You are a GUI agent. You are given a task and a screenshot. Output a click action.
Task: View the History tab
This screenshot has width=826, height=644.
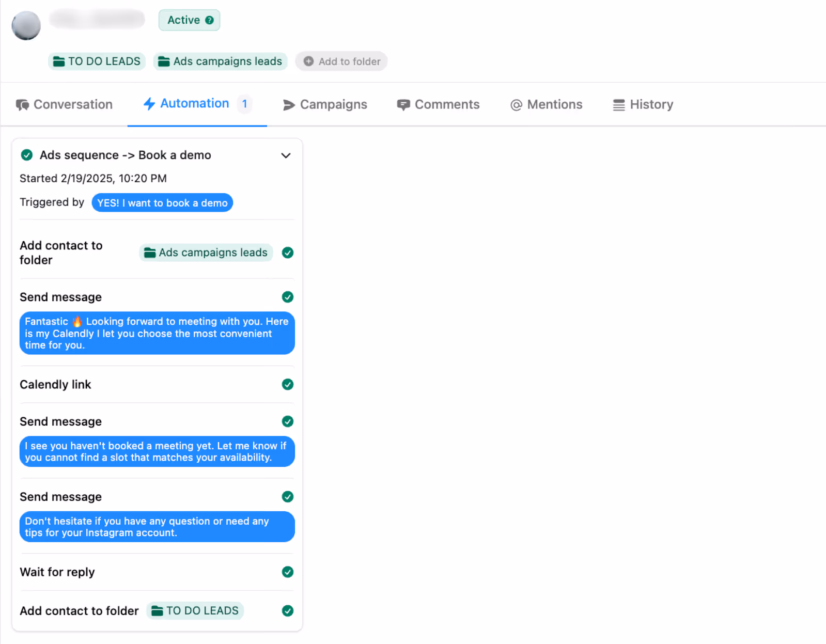[643, 104]
